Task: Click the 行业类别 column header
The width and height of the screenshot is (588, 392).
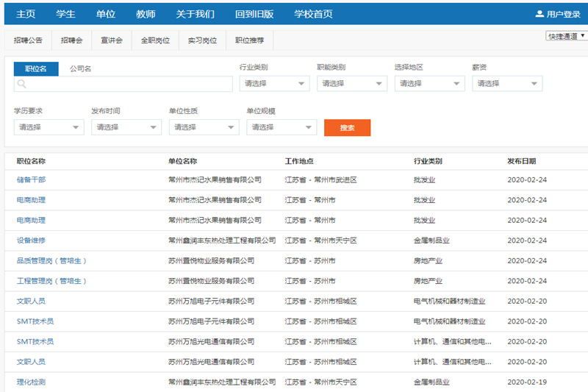Action: (x=428, y=161)
